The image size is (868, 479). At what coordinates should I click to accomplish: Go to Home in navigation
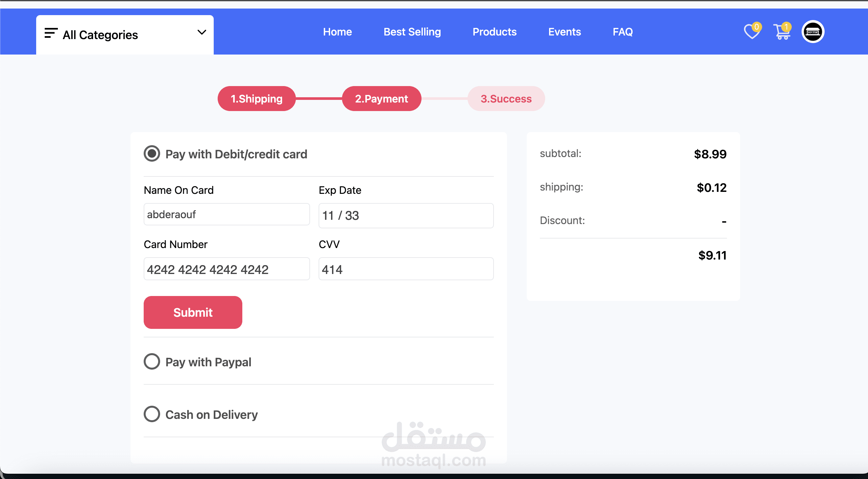pos(337,32)
